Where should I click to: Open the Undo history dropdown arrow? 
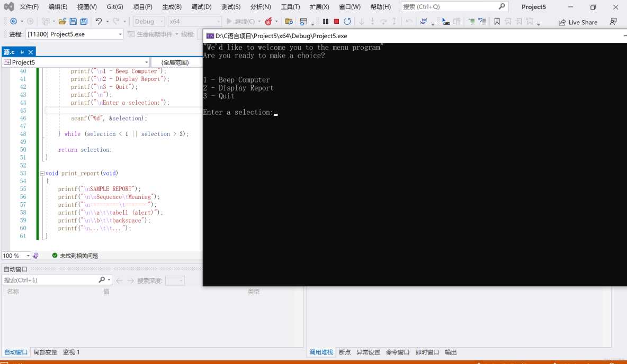107,22
